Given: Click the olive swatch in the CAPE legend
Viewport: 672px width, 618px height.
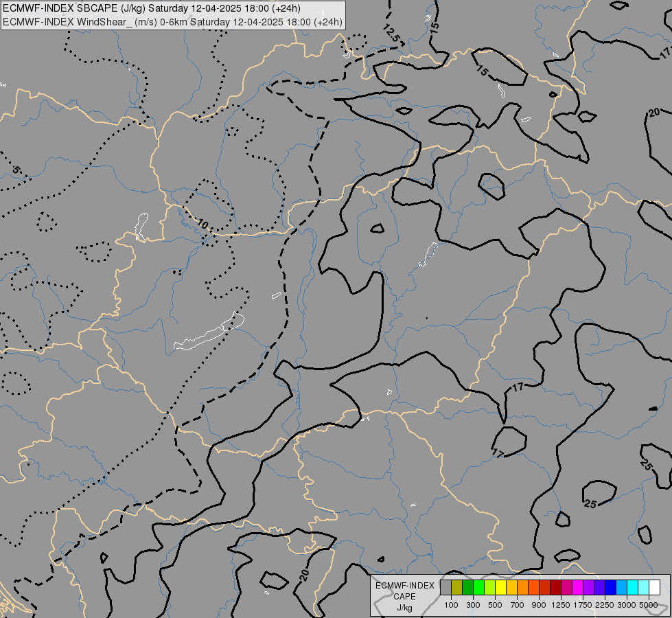Looking at the screenshot, I should click(x=457, y=588).
